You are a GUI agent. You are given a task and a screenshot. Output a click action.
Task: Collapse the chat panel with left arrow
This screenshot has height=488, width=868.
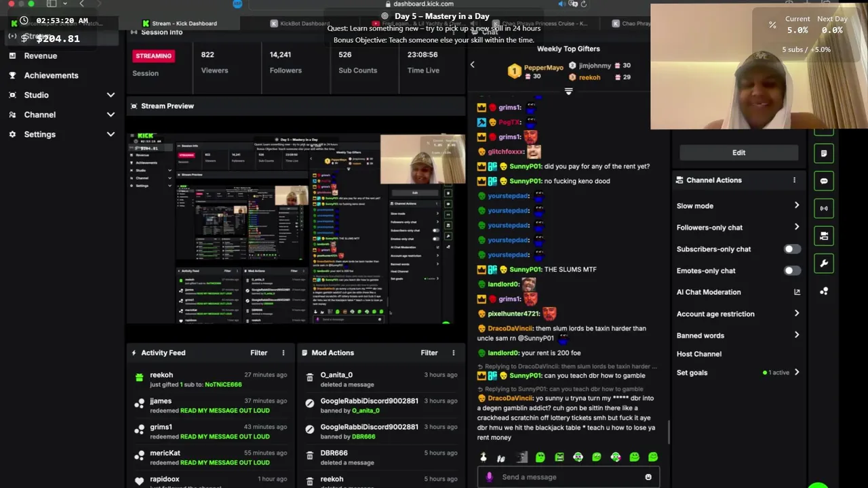click(473, 64)
